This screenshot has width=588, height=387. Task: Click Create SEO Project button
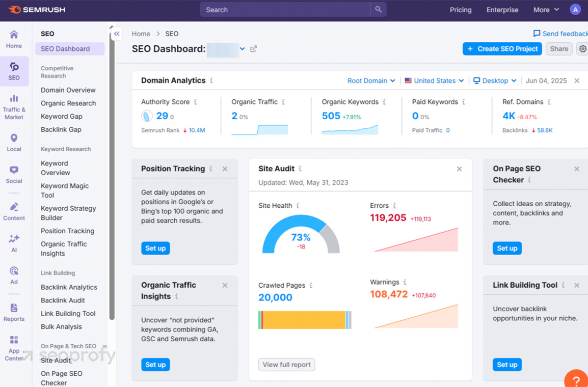(x=502, y=49)
